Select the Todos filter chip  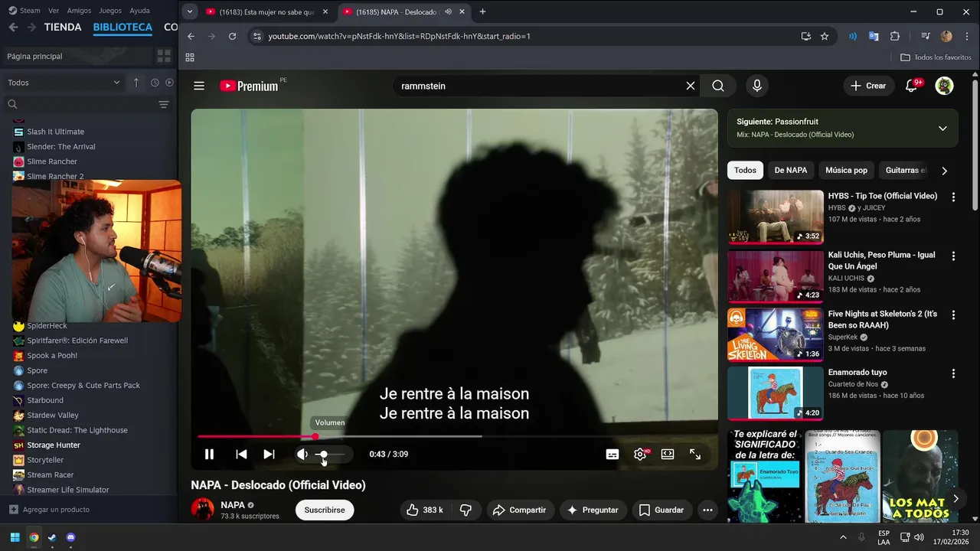coord(745,170)
